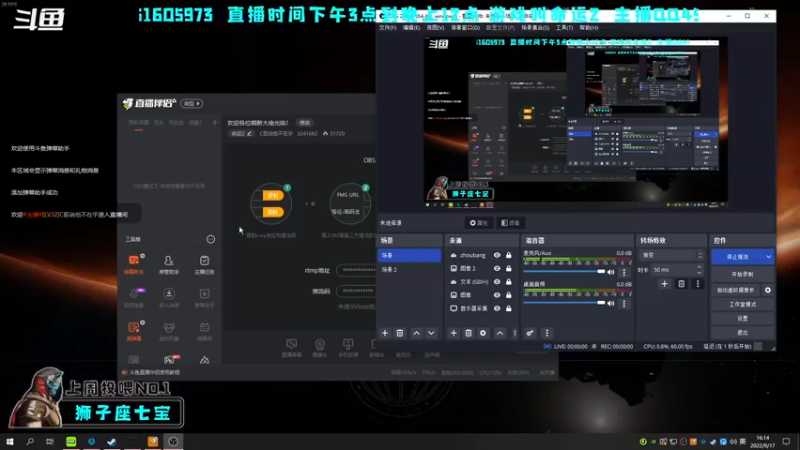Image resolution: width=800 pixels, height=450 pixels.
Task: Expand the 停止推流 dropdown arrow
Action: 768,257
